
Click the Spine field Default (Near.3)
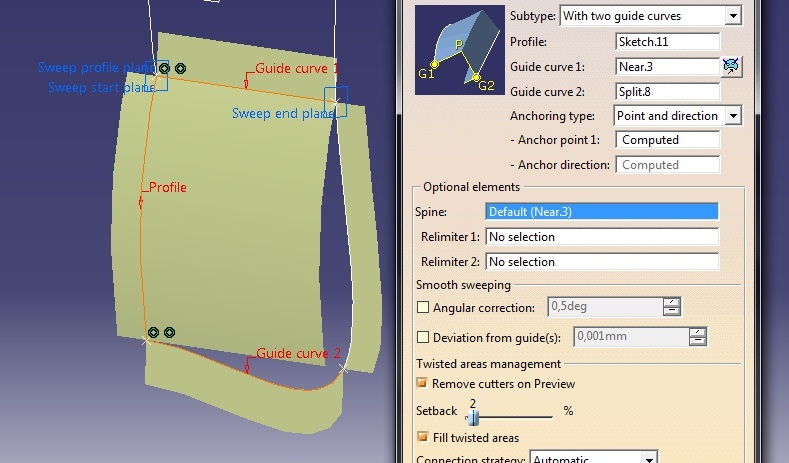click(x=601, y=212)
